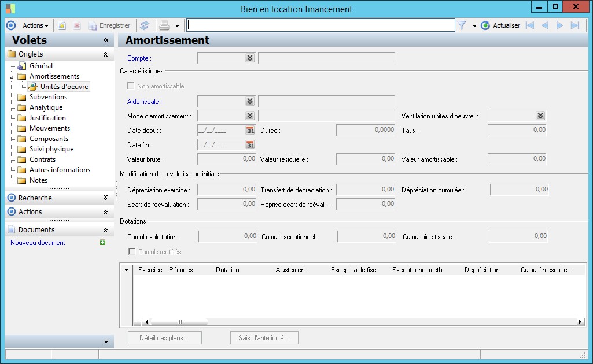Open calendar picker for Date début

pos(251,131)
